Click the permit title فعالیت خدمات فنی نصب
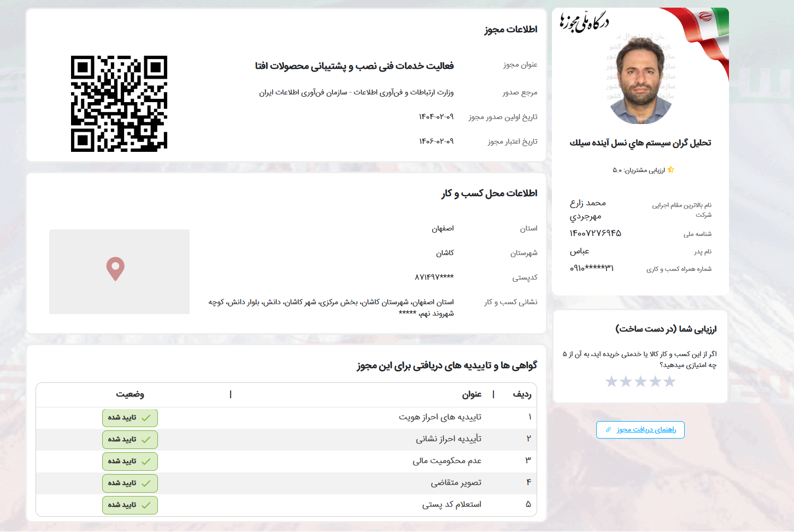Screen dimensions: 794x532 click(x=354, y=66)
